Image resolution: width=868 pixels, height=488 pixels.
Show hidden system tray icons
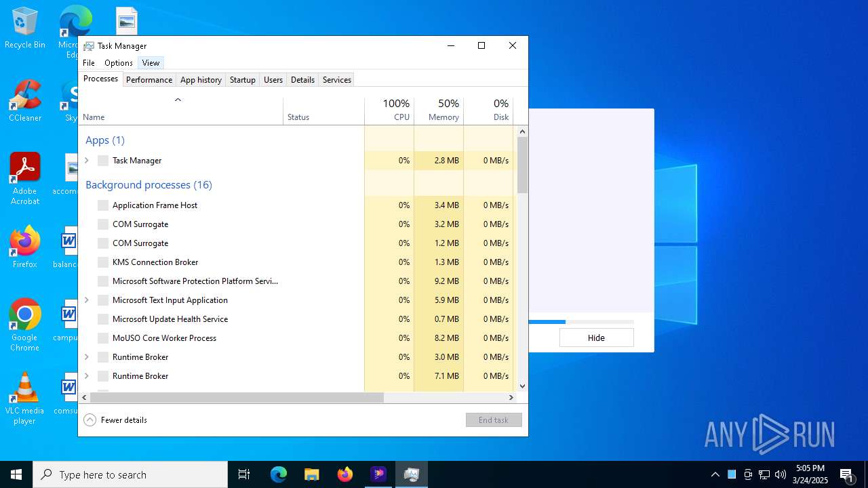coord(715,474)
